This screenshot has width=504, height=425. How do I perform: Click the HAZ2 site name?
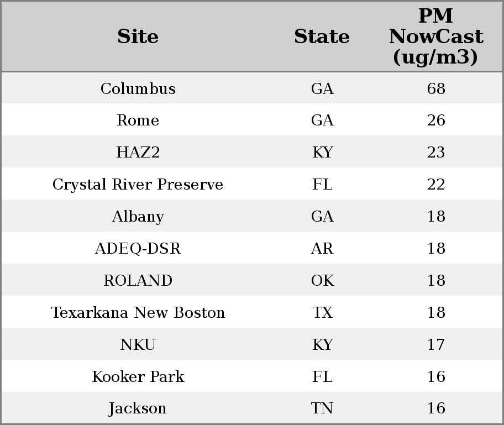138,153
